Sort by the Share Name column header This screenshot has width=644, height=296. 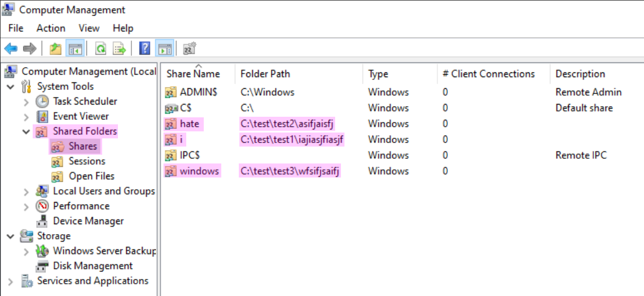click(193, 74)
